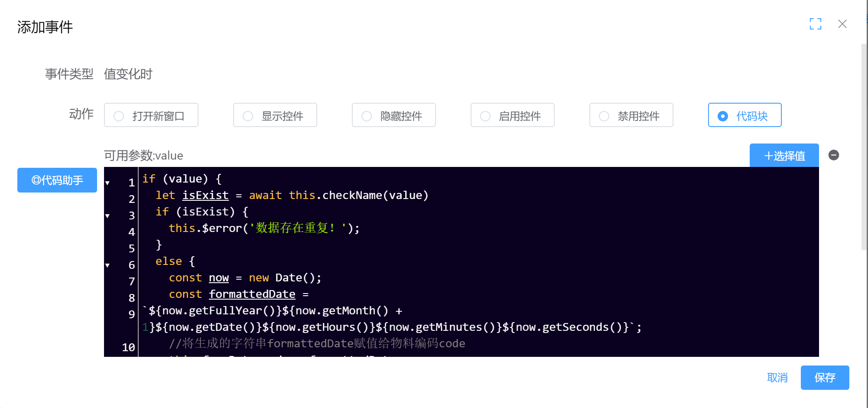Choose the 隐藏控件 action

(394, 115)
